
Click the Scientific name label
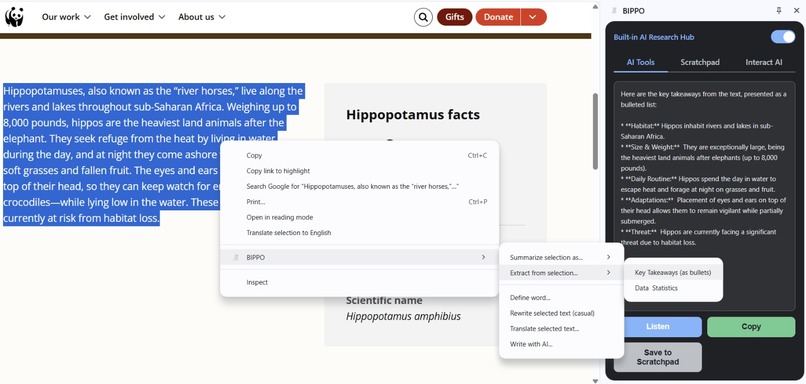tap(384, 300)
